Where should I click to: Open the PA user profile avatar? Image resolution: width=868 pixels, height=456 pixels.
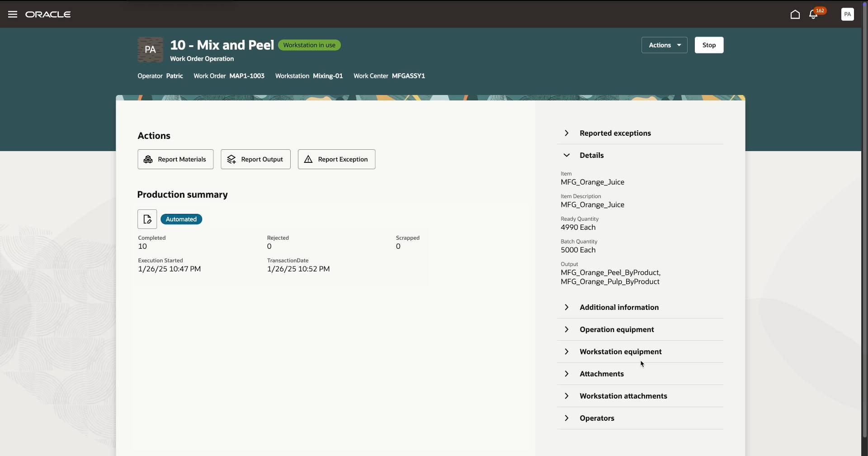pos(848,14)
